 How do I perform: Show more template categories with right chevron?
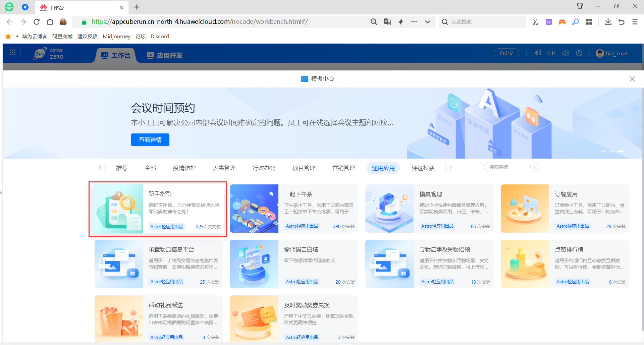pyautogui.click(x=451, y=168)
